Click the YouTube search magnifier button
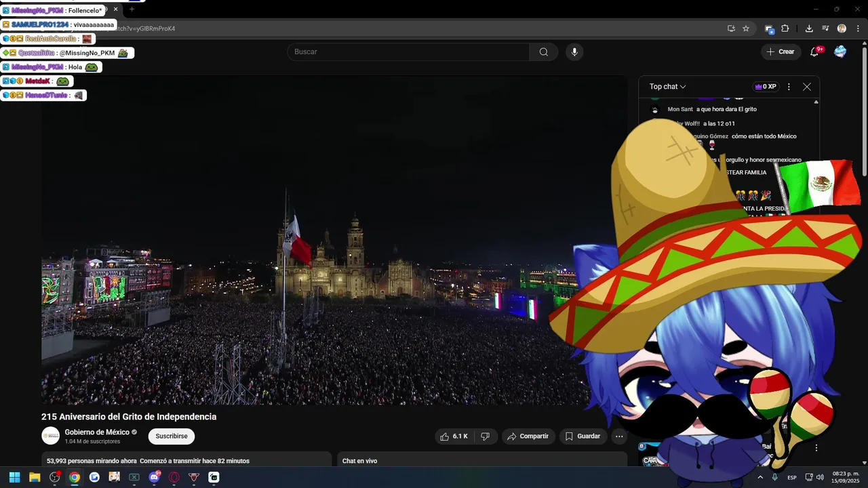The image size is (868, 488). 543,52
